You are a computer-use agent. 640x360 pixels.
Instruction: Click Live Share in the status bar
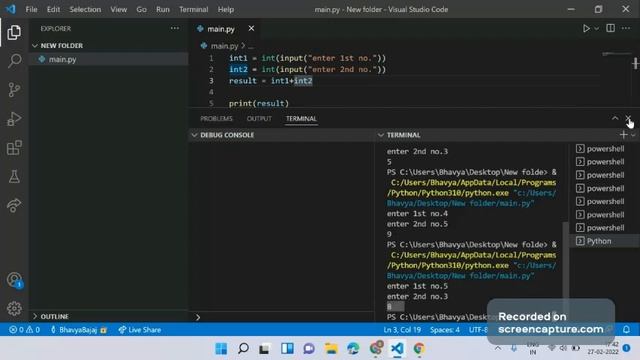click(140, 330)
